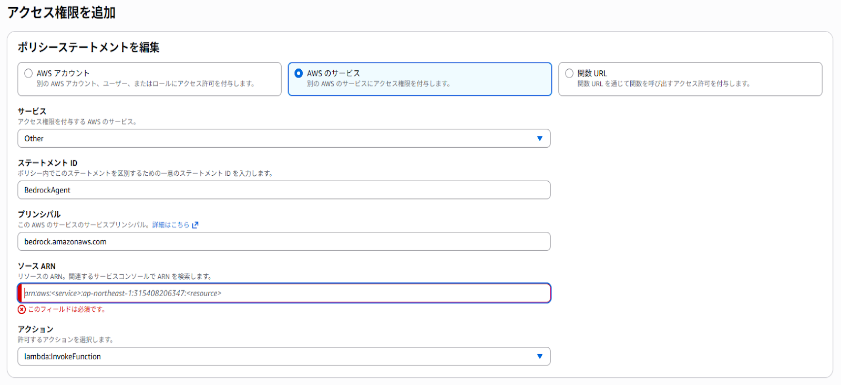Viewport: 841px width, 385px height.
Task: Select the 関数 URL radio option
Action: [569, 73]
